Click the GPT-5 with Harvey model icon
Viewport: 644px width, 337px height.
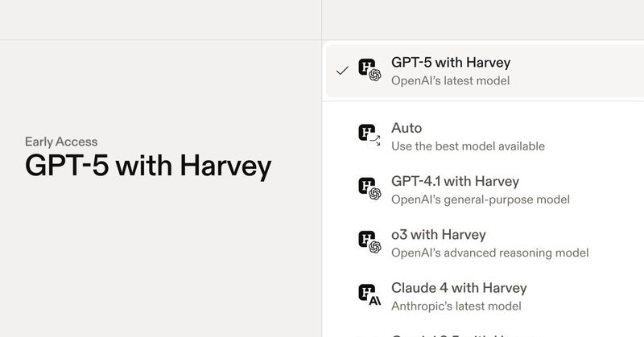coord(369,71)
